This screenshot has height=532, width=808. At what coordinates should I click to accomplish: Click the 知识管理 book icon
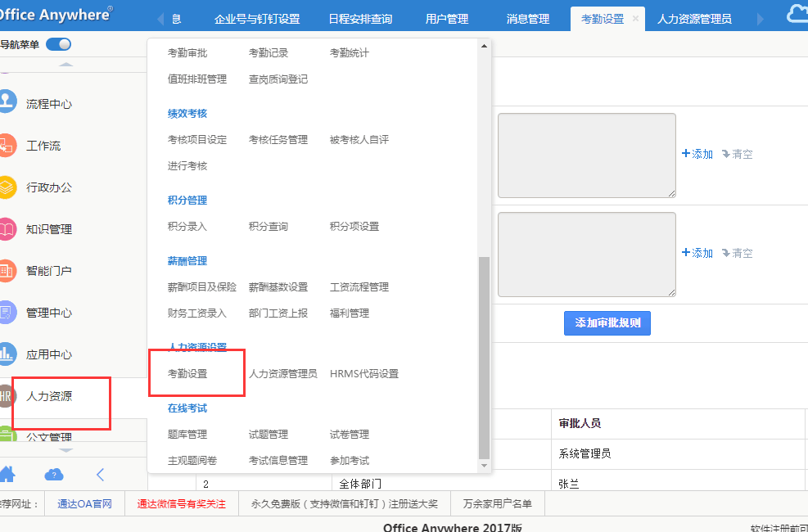coord(7,229)
